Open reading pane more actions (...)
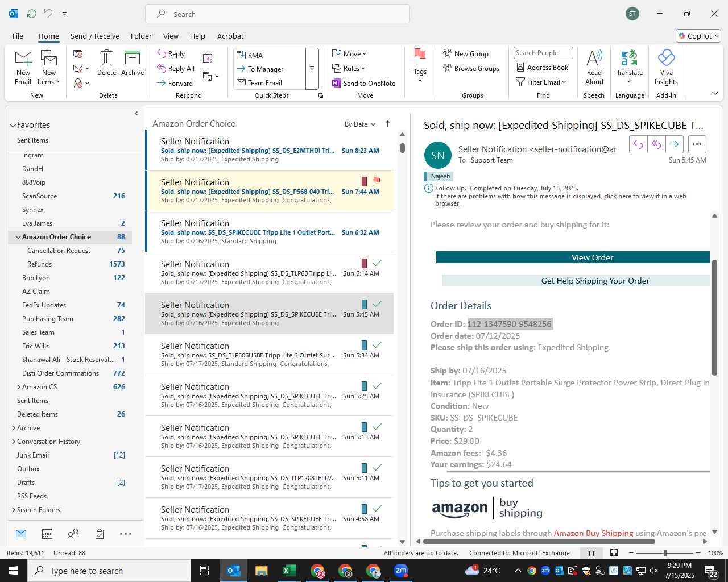Viewport: 728px width, 582px height. (697, 144)
